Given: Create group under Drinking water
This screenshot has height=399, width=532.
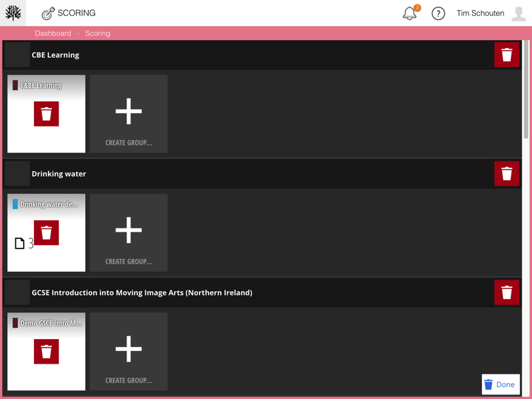Looking at the screenshot, I should [129, 232].
